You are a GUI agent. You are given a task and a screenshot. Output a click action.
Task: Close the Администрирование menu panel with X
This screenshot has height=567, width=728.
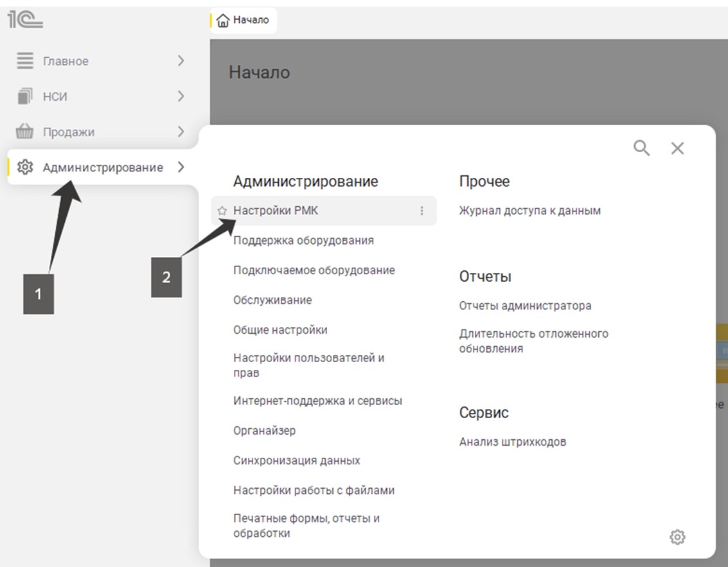(x=677, y=148)
